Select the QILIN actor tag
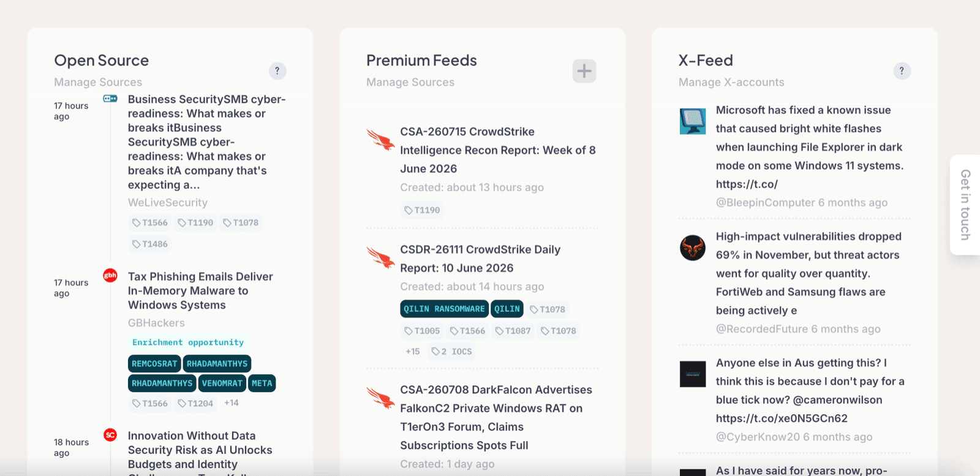This screenshot has width=980, height=476. pyautogui.click(x=507, y=309)
